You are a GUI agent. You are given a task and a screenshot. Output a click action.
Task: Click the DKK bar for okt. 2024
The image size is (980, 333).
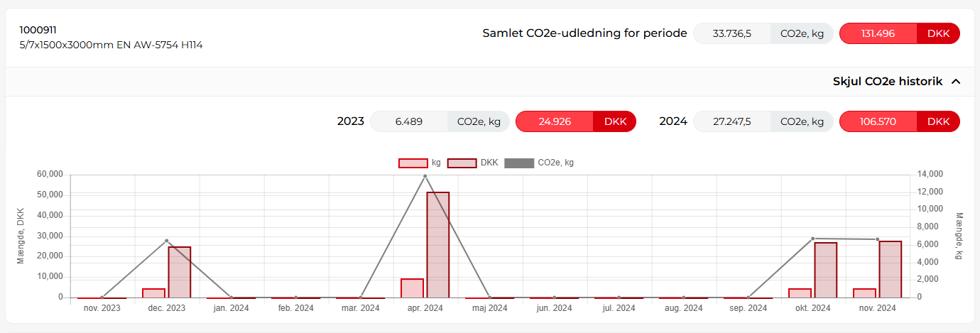point(825,270)
